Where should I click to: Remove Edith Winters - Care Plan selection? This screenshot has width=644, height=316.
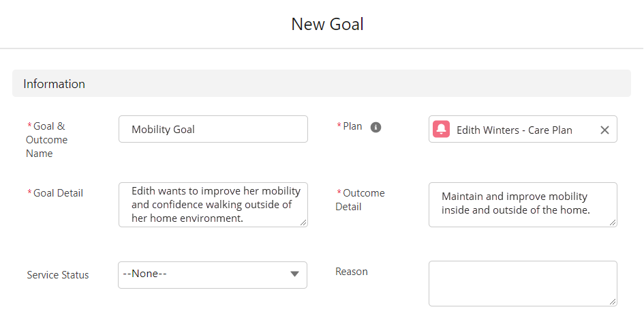point(604,130)
